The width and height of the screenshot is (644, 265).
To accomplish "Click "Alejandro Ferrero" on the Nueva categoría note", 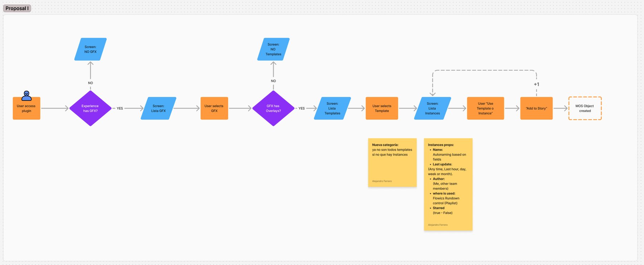I will 382,181.
